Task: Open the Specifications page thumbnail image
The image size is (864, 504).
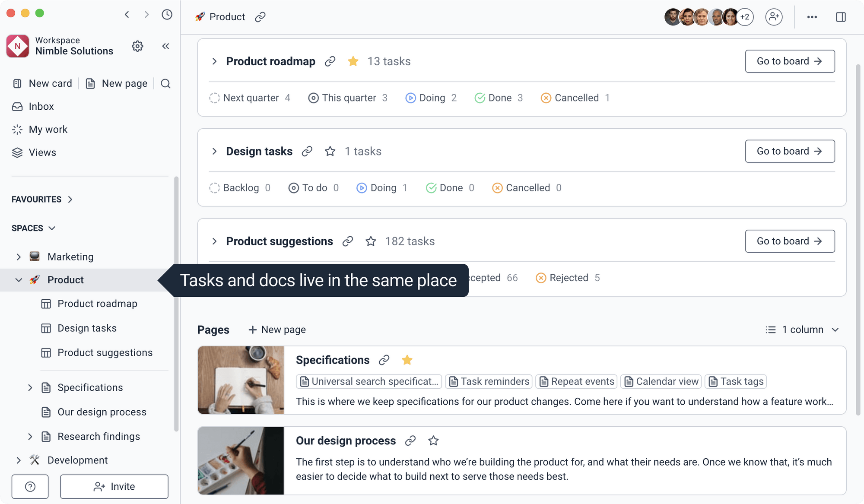Action: 241,380
